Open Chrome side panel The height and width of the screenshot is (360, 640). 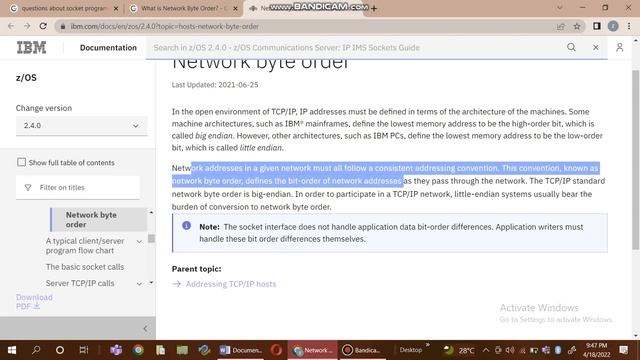(597, 26)
